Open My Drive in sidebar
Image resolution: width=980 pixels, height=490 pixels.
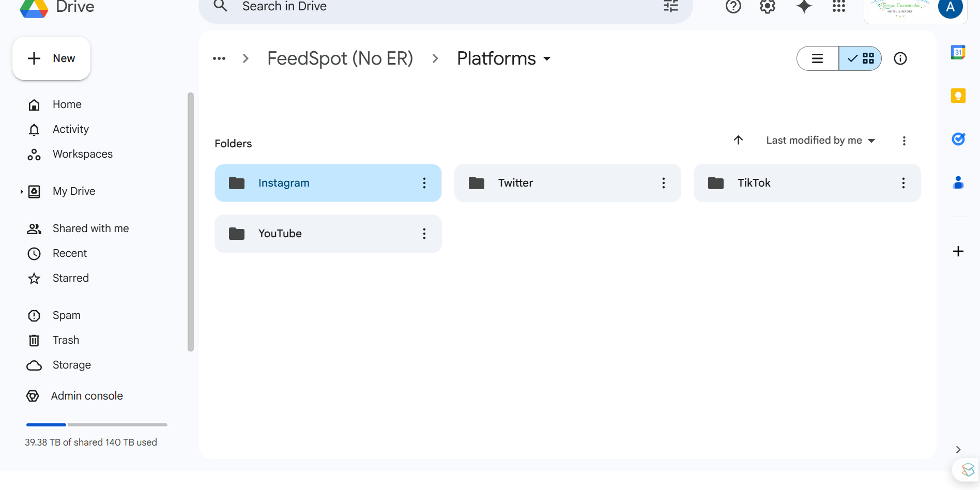pyautogui.click(x=74, y=191)
